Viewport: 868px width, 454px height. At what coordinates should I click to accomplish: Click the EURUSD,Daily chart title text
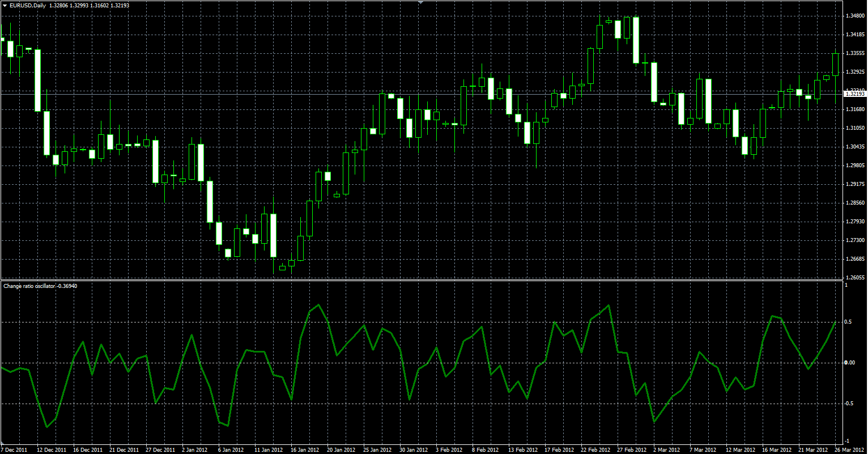pos(28,6)
